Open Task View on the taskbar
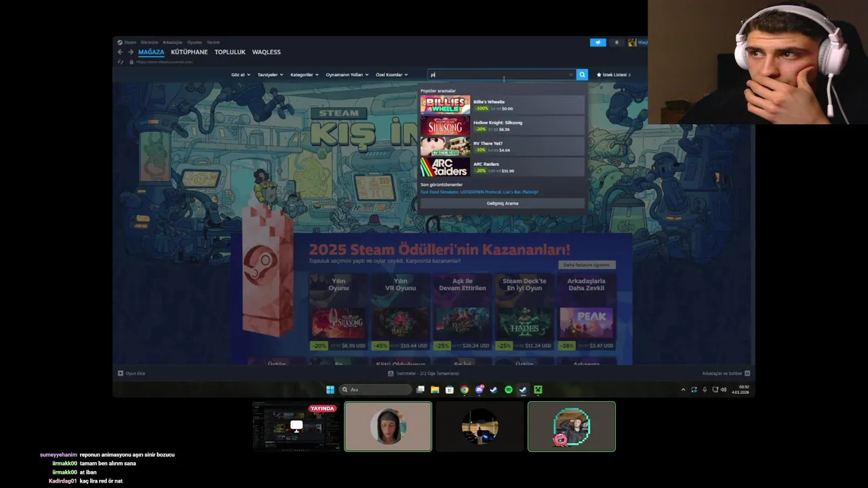The height and width of the screenshot is (488, 868). (420, 390)
